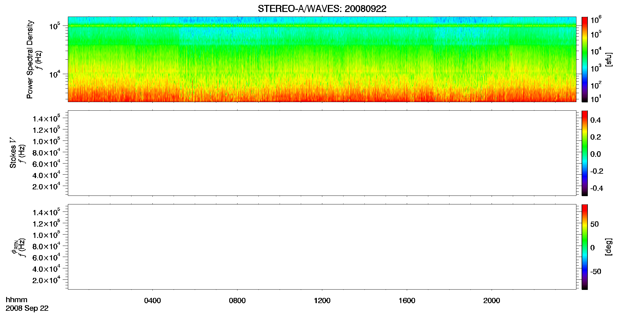The image size is (644, 332).
Task: Click the 0400 time tick label
Action: click(152, 301)
